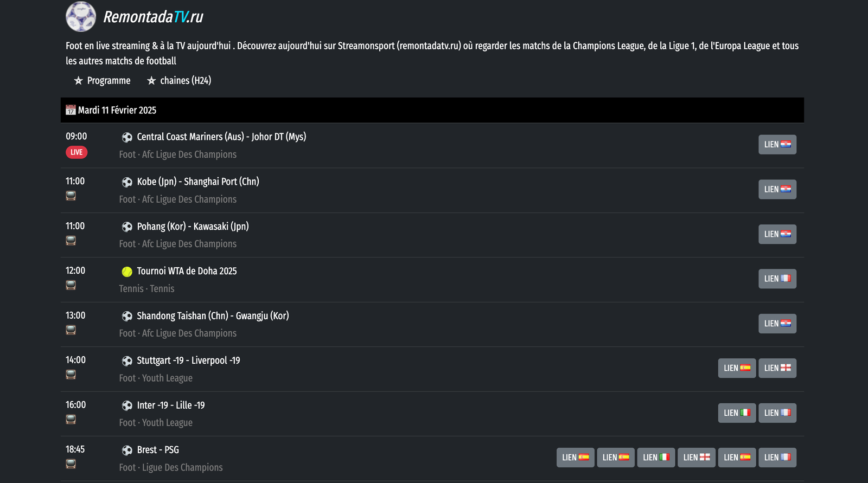
Task: Open the English LIEN link for Stuttgart - Liverpool
Action: (777, 368)
